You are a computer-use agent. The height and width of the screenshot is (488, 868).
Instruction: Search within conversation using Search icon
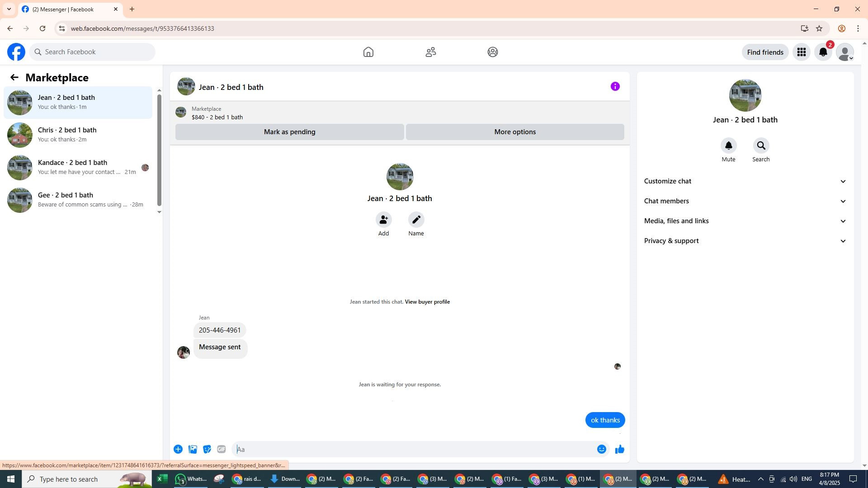click(x=761, y=146)
